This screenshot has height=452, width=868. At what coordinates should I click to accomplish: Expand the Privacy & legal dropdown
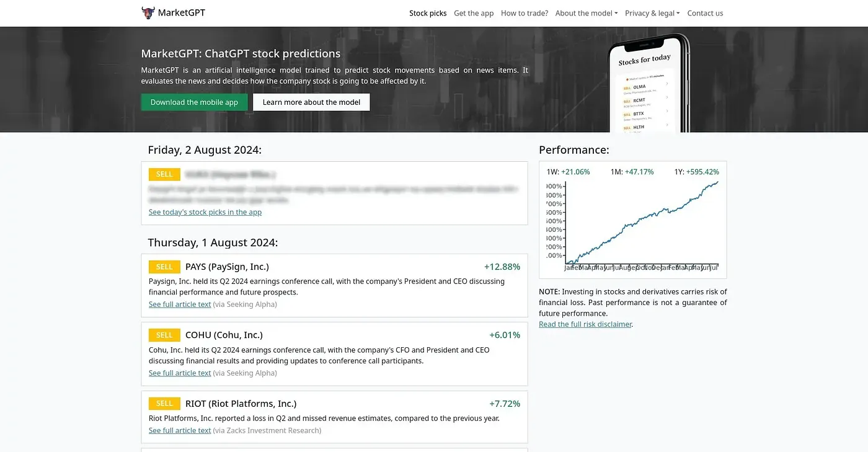click(652, 13)
